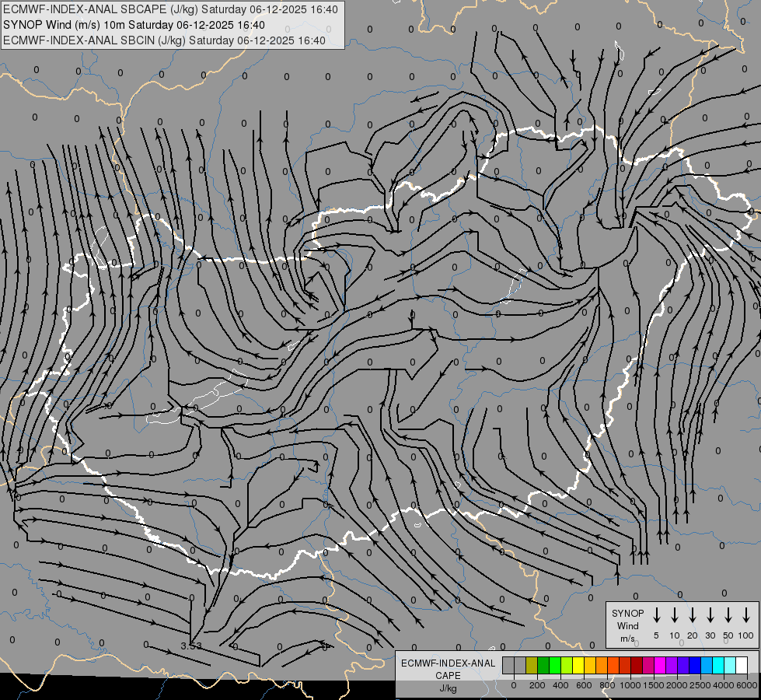This screenshot has width=761, height=700.
Task: Select the olive swatch in the CAPE scale
Action: pos(532,665)
